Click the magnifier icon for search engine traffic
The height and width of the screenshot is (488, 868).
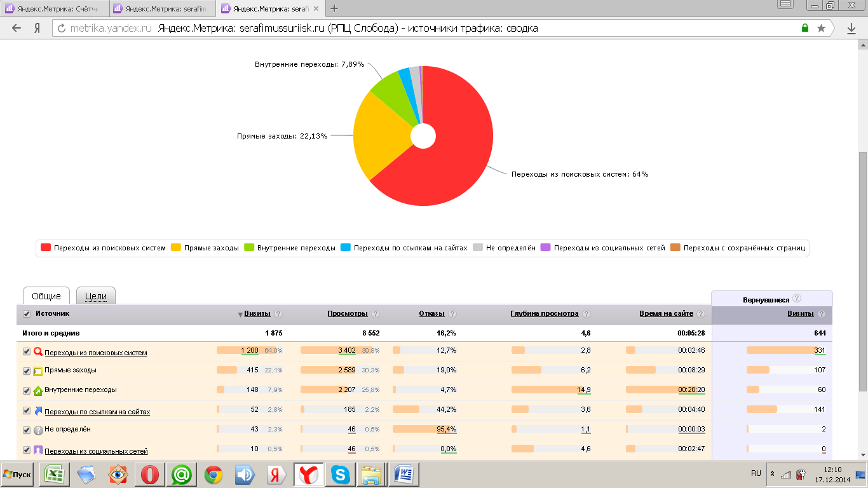coord(38,352)
